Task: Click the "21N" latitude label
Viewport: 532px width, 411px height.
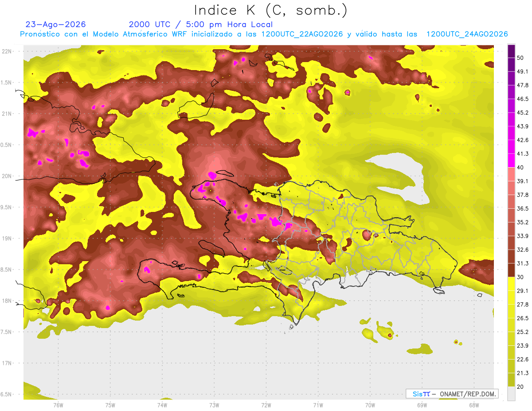Action: 8,114
